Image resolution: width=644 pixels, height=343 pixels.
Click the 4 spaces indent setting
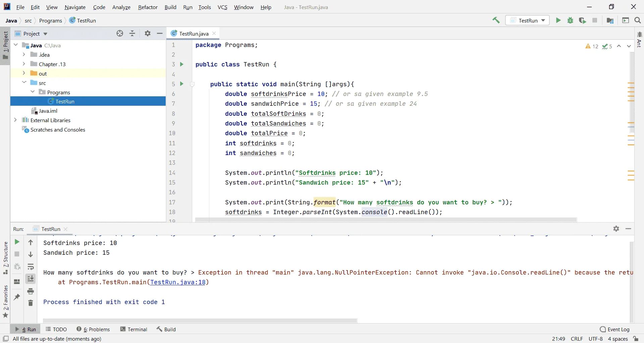coord(618,339)
